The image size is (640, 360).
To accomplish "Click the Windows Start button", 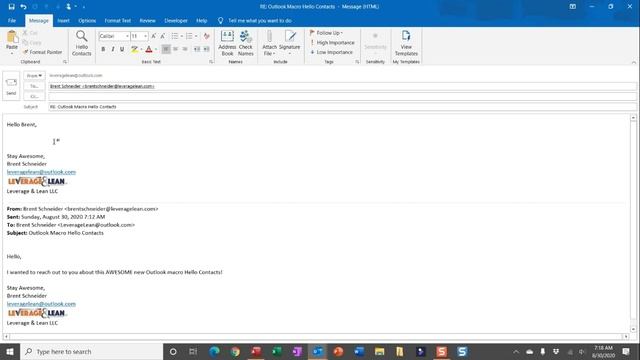I will [x=10, y=351].
